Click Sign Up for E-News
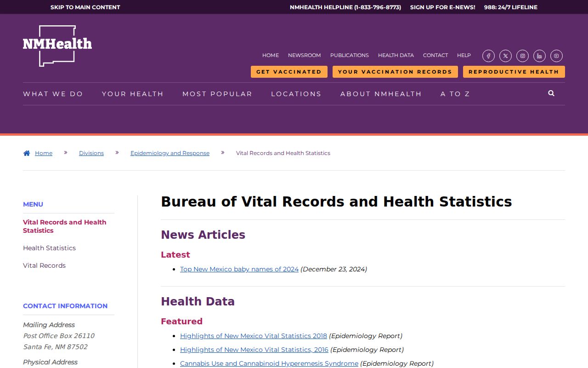The height and width of the screenshot is (368, 588). pos(443,7)
